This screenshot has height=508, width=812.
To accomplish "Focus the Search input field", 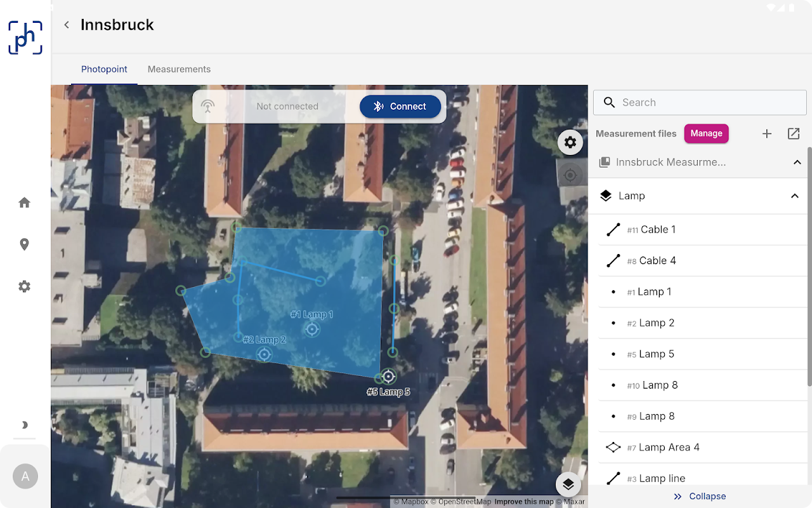I will click(700, 102).
